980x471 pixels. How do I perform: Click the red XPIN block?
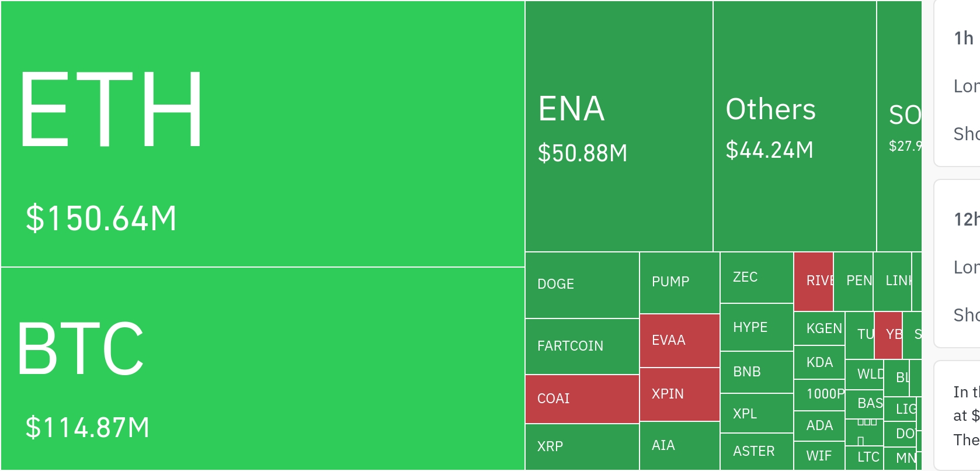click(x=679, y=394)
